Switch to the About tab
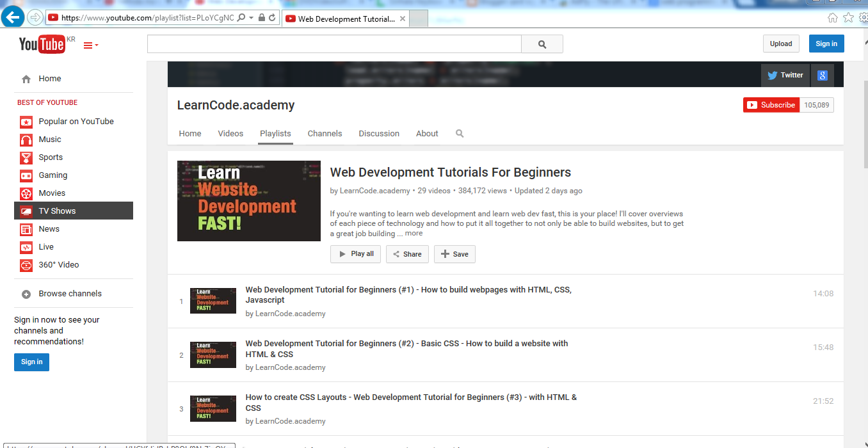Viewport: 868px width, 448px height. tap(427, 134)
